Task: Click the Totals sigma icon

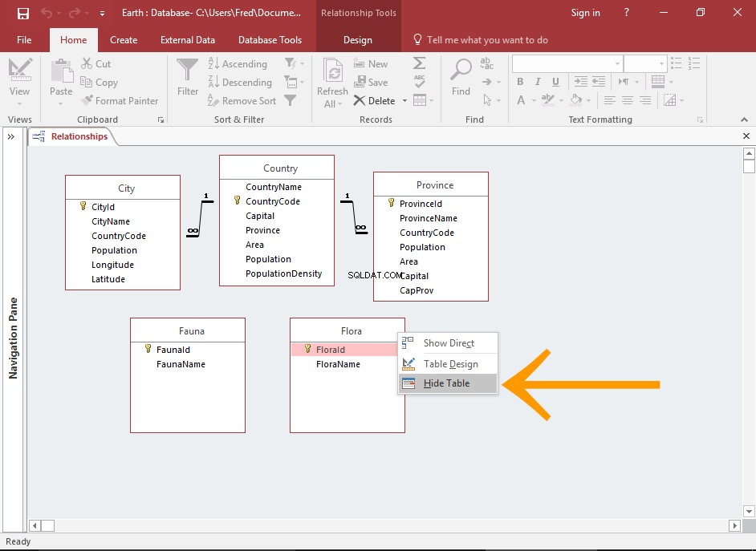Action: tap(420, 63)
